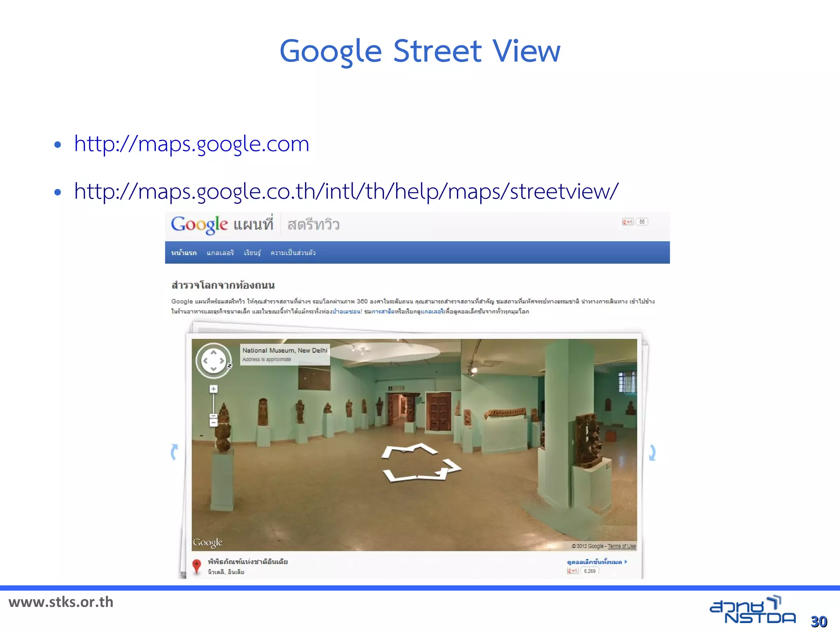Viewport: 840px width, 630px height.
Task: Click the next gallery arrow on right
Action: click(652, 453)
